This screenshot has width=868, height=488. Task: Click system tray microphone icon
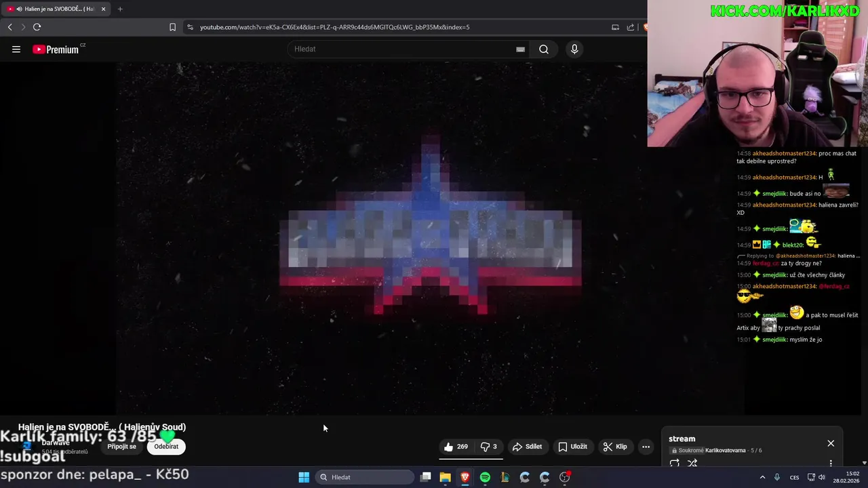tap(777, 477)
